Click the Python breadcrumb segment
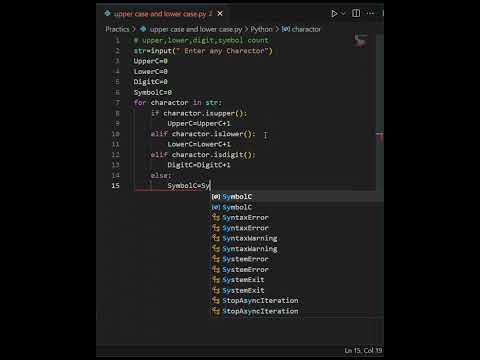The height and width of the screenshot is (360, 480). (261, 29)
